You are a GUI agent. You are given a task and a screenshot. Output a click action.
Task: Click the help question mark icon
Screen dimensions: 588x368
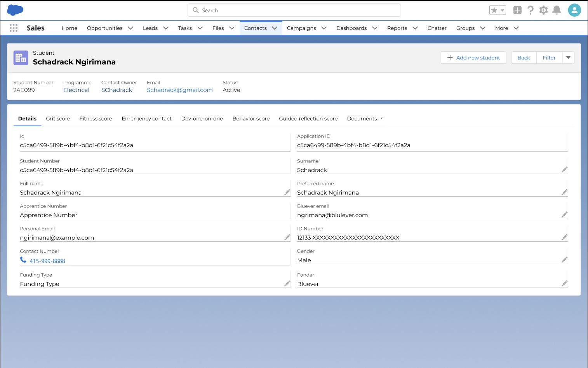pyautogui.click(x=530, y=10)
